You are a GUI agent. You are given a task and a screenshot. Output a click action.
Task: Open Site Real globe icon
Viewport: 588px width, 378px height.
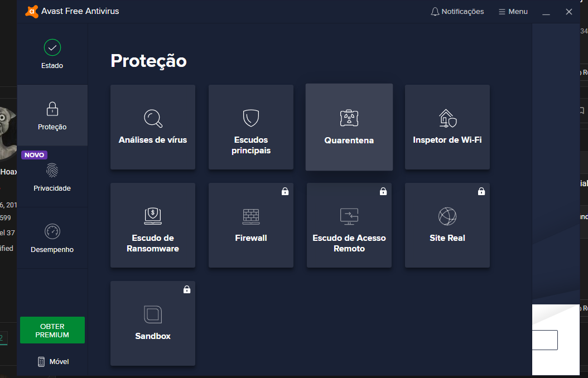pos(447,216)
